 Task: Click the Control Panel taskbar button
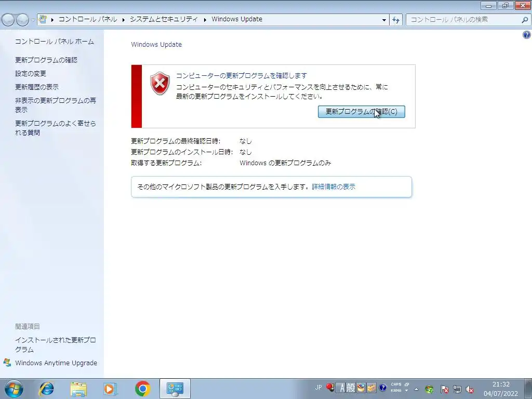click(x=175, y=389)
